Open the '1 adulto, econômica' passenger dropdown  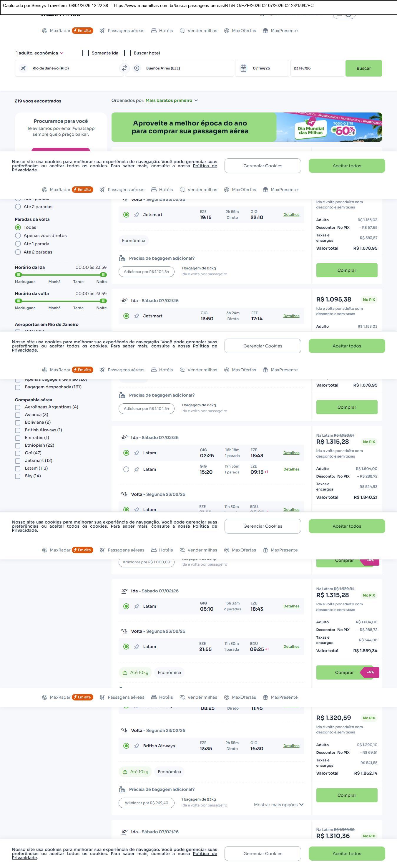pos(40,53)
